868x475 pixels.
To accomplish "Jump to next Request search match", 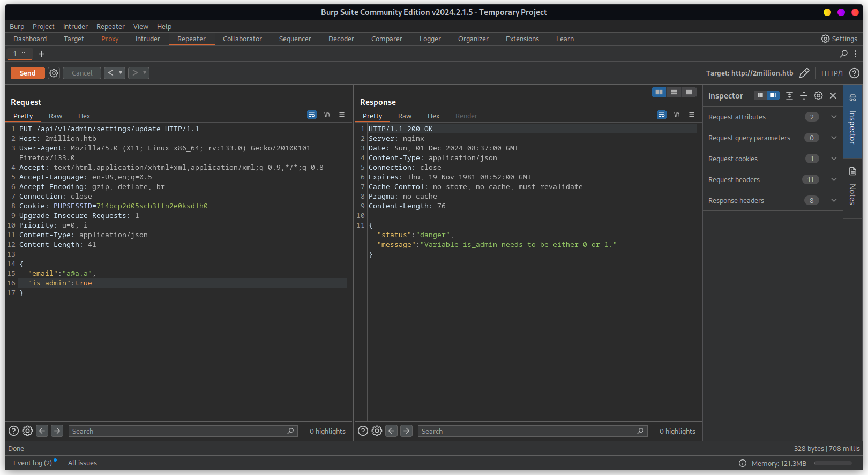I will point(57,431).
